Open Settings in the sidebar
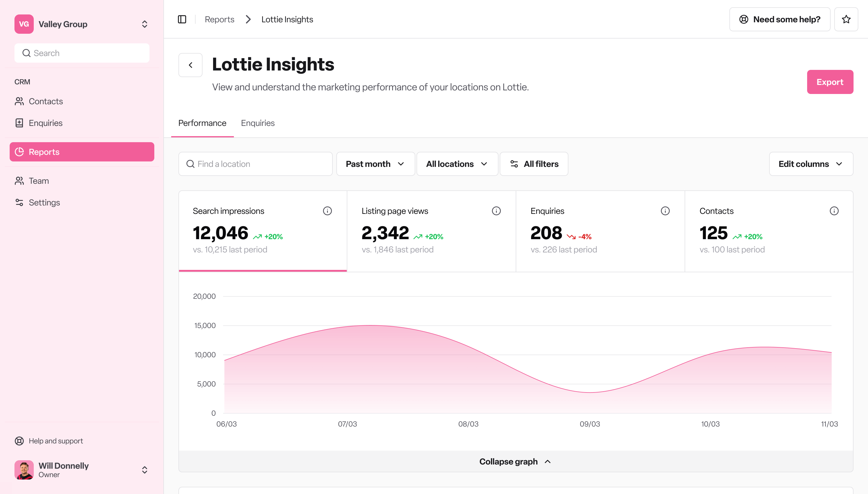 82,202
